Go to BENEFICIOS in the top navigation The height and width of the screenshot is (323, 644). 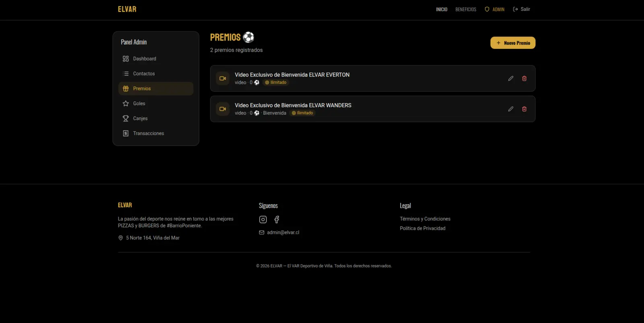pos(466,9)
